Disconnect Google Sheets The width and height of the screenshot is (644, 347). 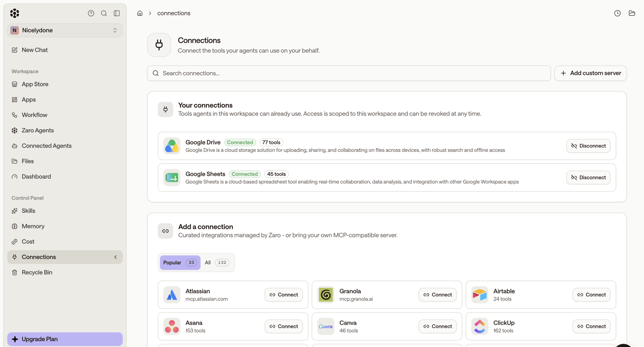click(x=588, y=177)
